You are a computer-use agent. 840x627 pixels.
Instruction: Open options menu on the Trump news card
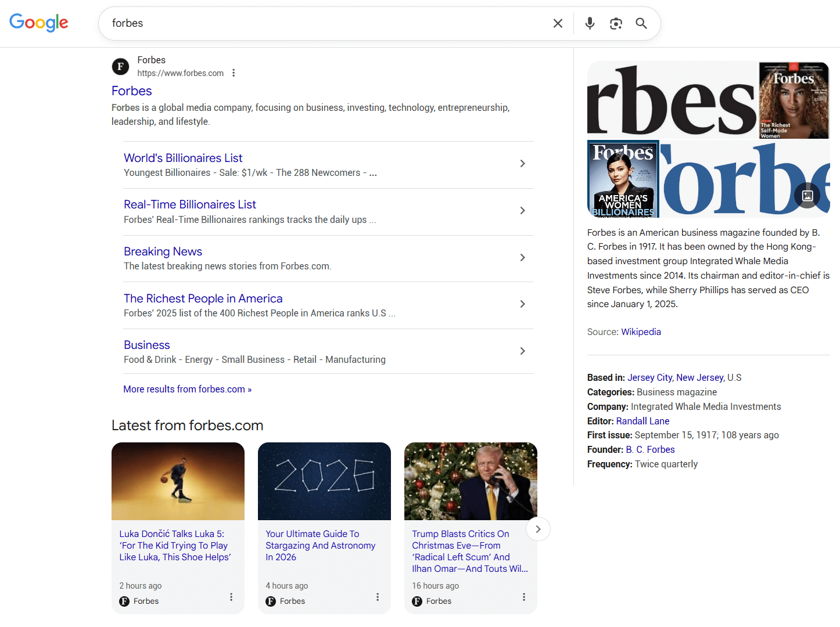click(523, 597)
